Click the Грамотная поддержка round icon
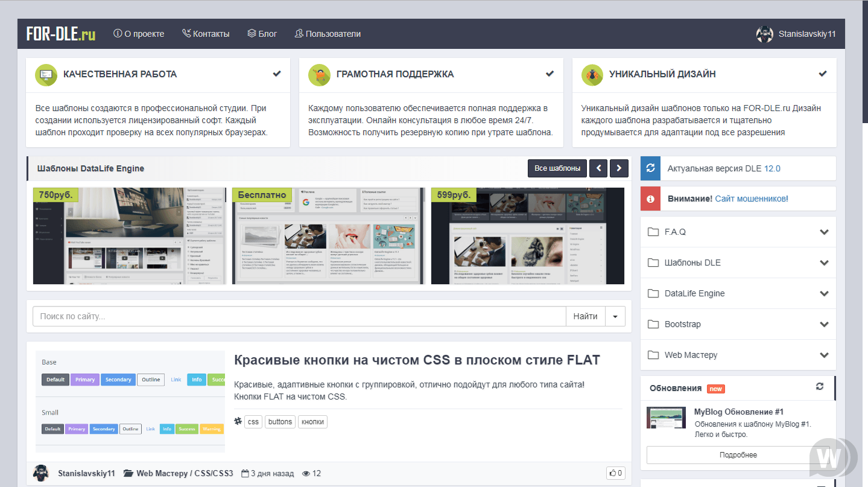 (319, 75)
